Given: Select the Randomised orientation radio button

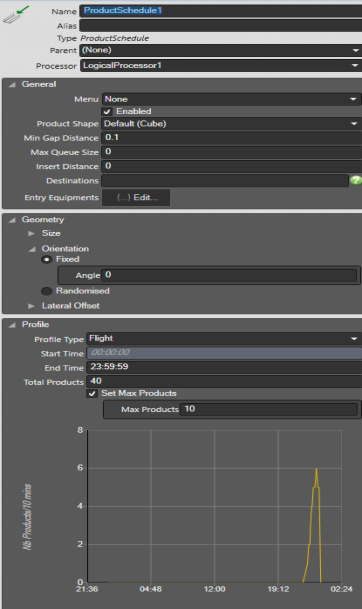Looking at the screenshot, I should (x=47, y=291).
